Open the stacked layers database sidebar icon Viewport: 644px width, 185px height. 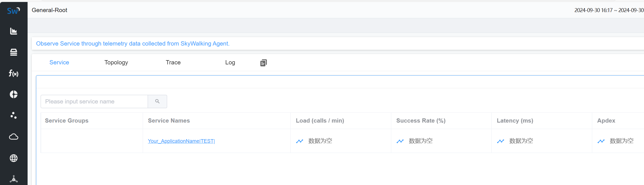click(x=14, y=52)
